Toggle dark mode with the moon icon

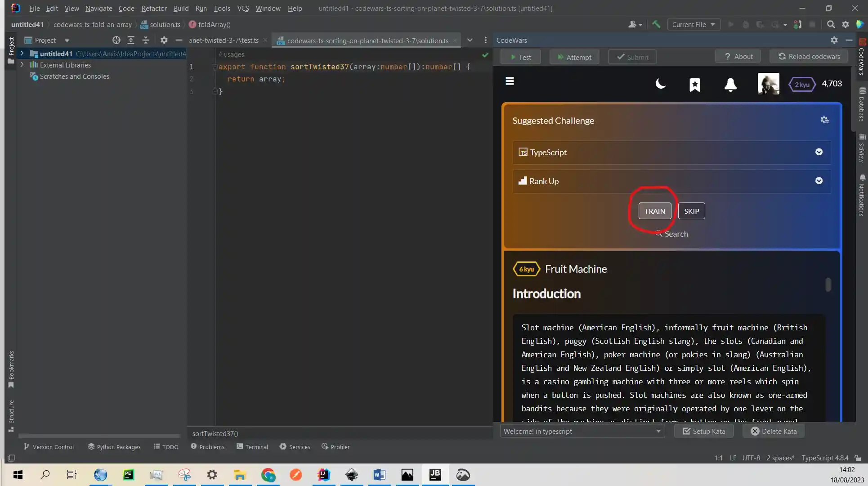coord(660,84)
